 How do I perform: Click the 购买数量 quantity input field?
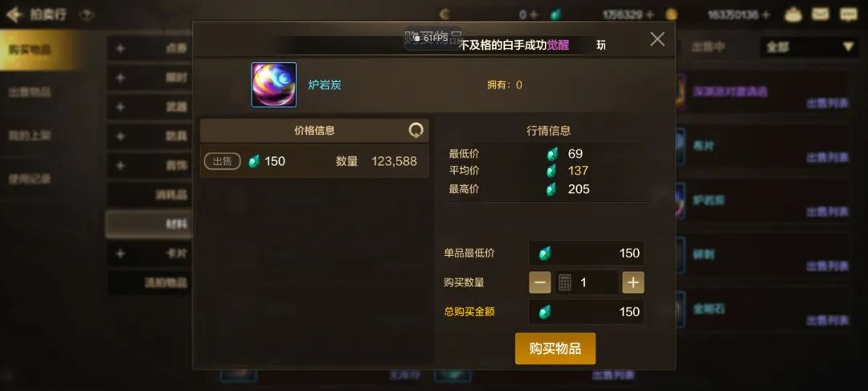(587, 282)
